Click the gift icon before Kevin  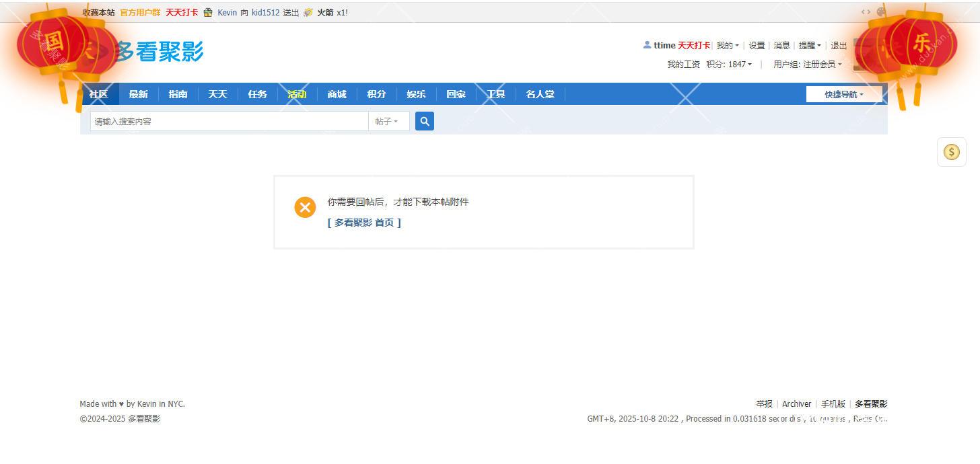[x=208, y=13]
